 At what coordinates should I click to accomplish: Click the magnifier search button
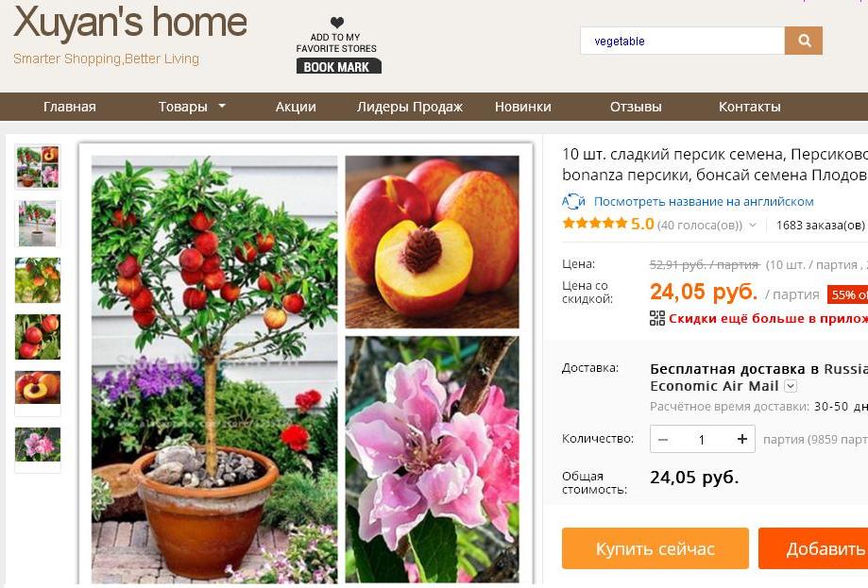pos(804,41)
